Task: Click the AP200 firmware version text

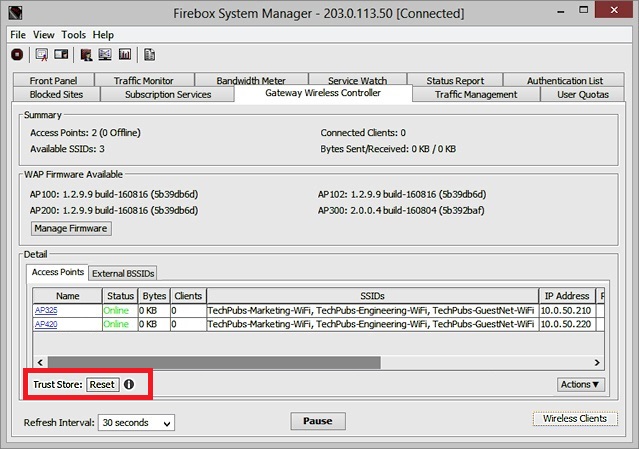Action: tap(114, 210)
